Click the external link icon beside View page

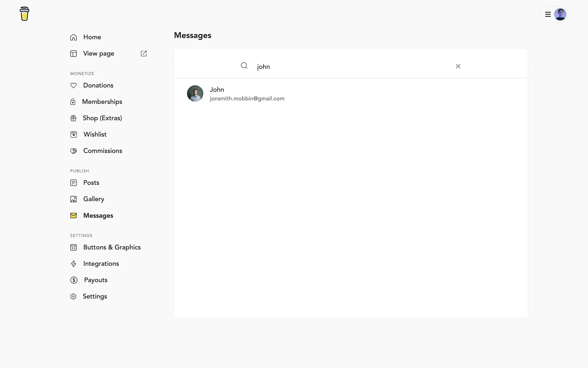coord(144,54)
